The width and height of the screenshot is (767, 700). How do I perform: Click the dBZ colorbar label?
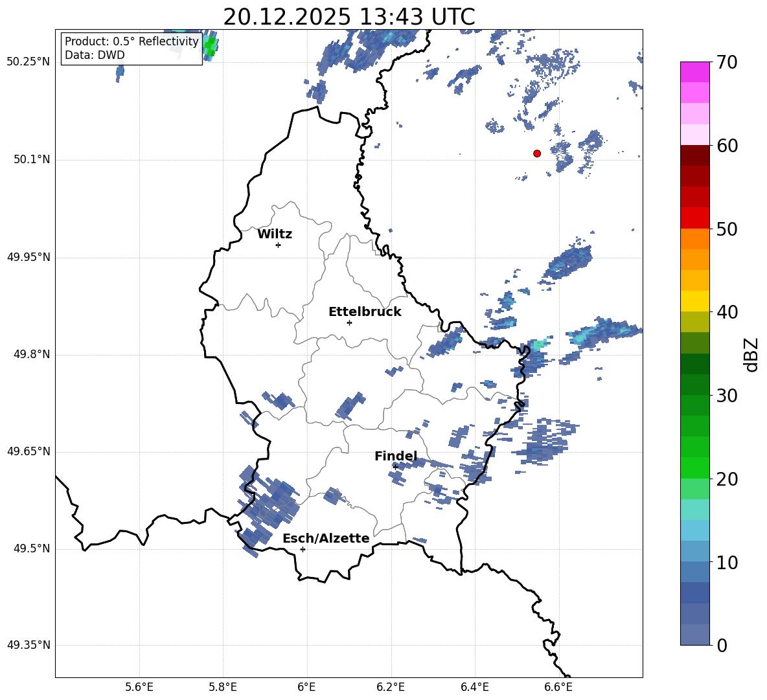(751, 354)
